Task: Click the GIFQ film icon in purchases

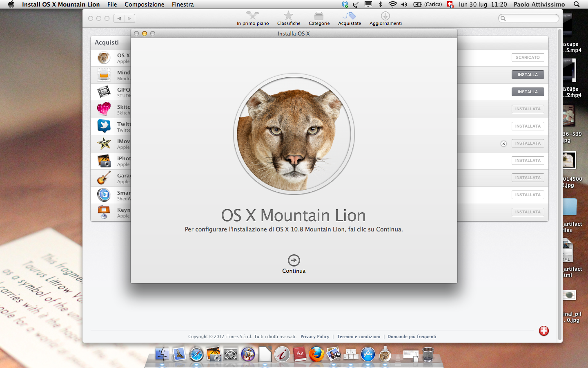Action: (x=104, y=92)
